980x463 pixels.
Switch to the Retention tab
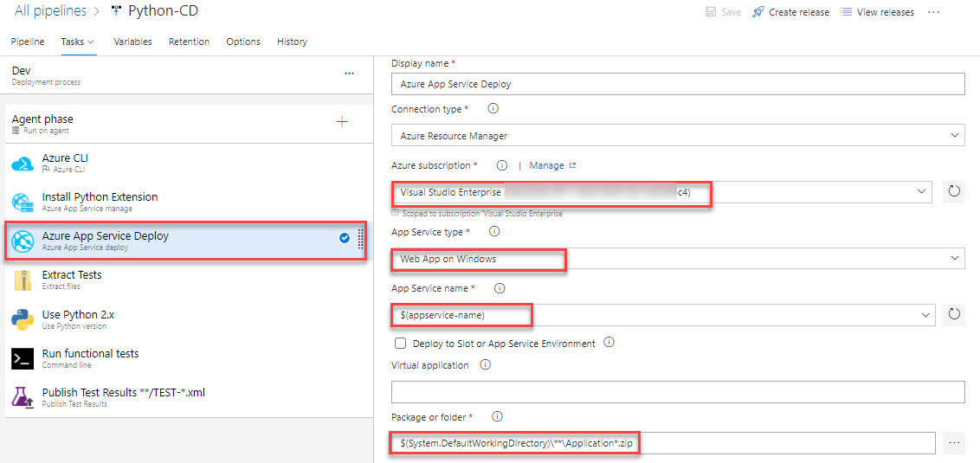[189, 42]
